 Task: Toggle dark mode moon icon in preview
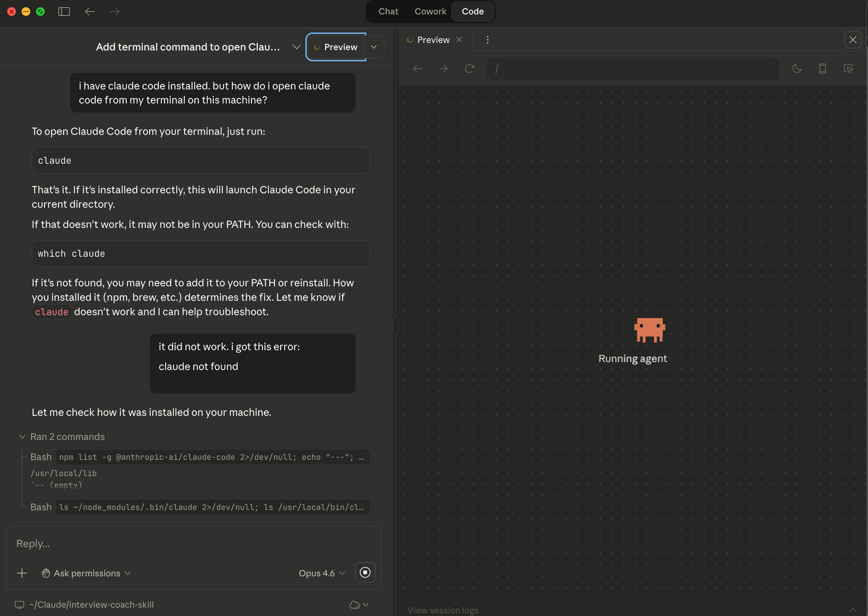coord(797,69)
